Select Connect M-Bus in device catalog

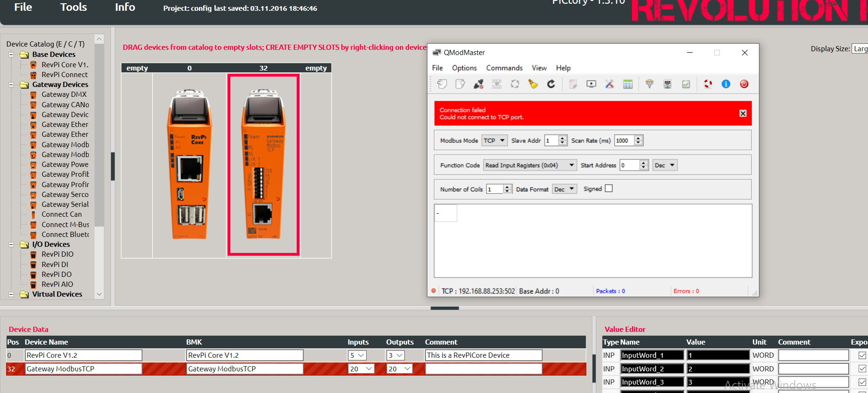pyautogui.click(x=65, y=225)
